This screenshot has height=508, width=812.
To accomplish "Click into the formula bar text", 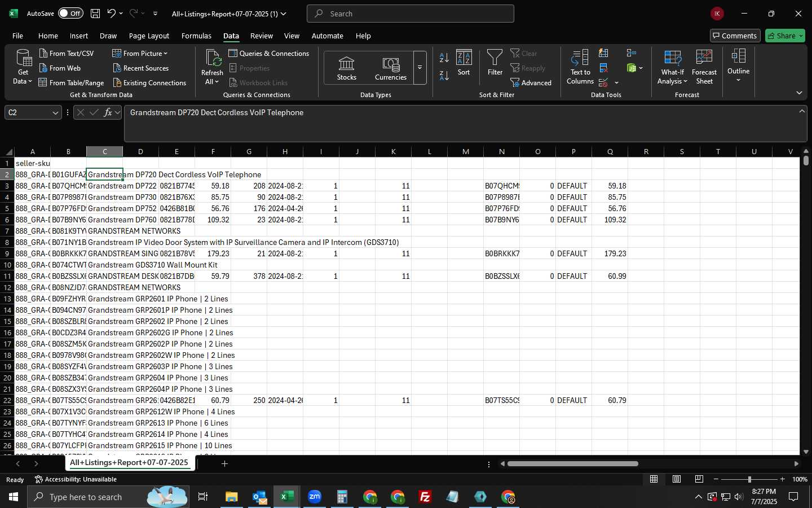I will pos(465,122).
